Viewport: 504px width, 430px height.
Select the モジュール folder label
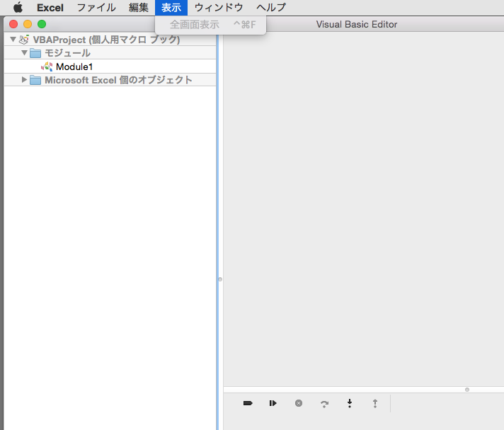(x=67, y=53)
